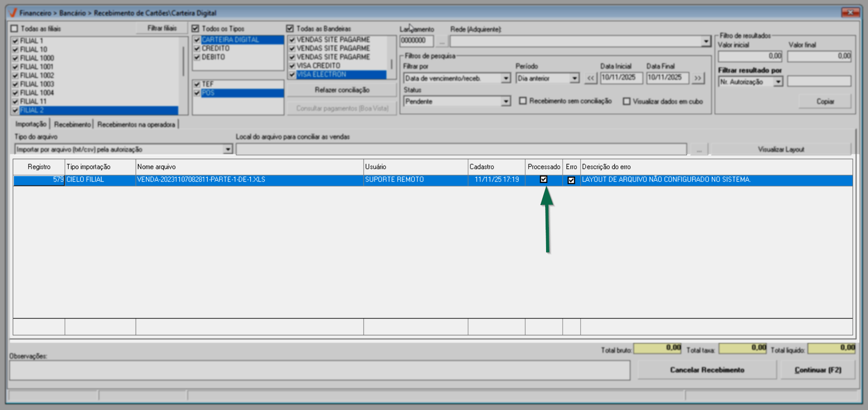This screenshot has height=410, width=868.
Task: Switch to Recebimento tab
Action: click(x=72, y=125)
